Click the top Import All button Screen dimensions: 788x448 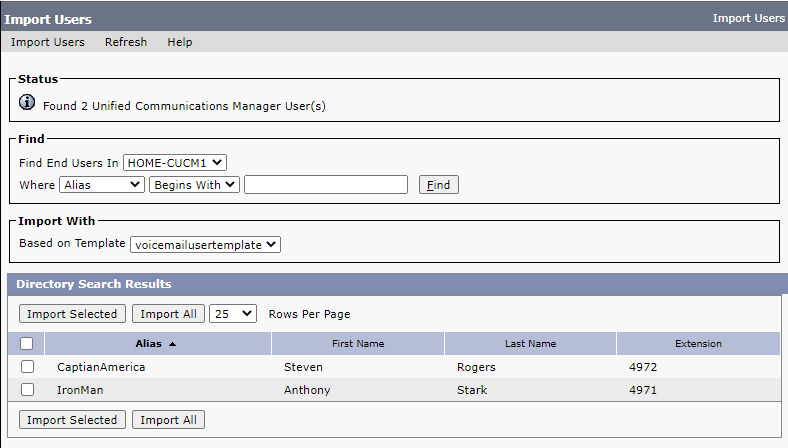point(168,314)
